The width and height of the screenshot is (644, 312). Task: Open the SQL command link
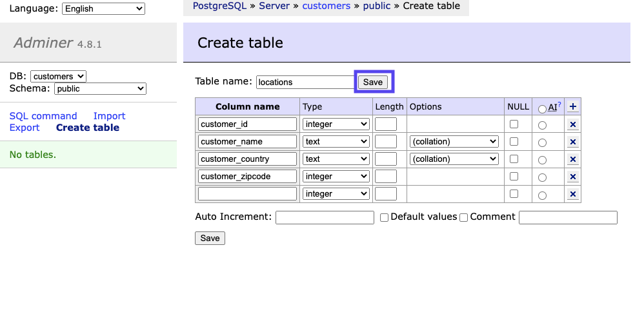(x=43, y=116)
